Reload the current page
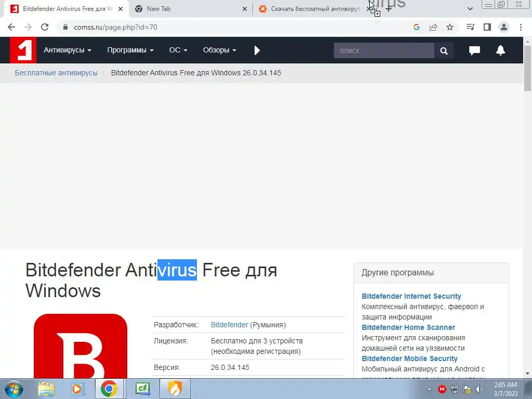Image resolution: width=532 pixels, height=399 pixels. (45, 27)
